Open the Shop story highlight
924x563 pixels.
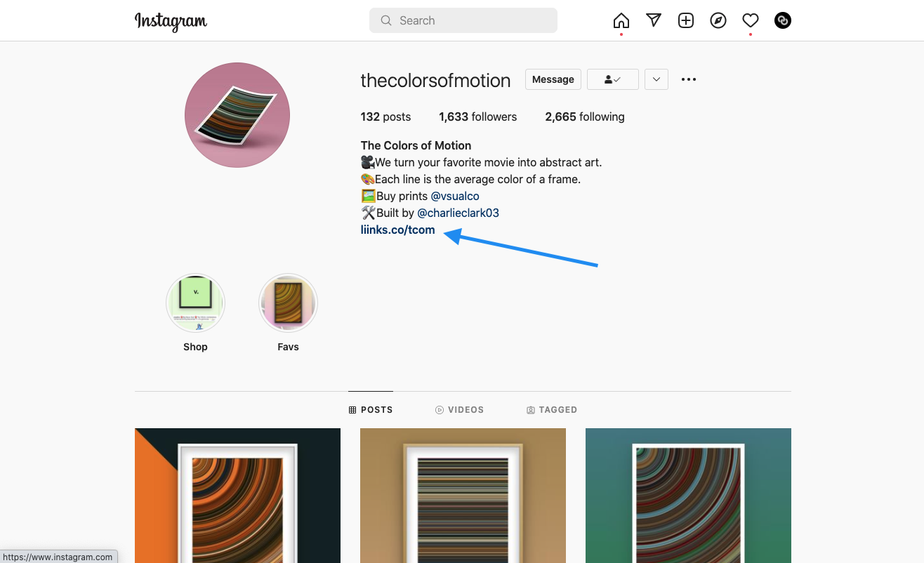pyautogui.click(x=195, y=303)
